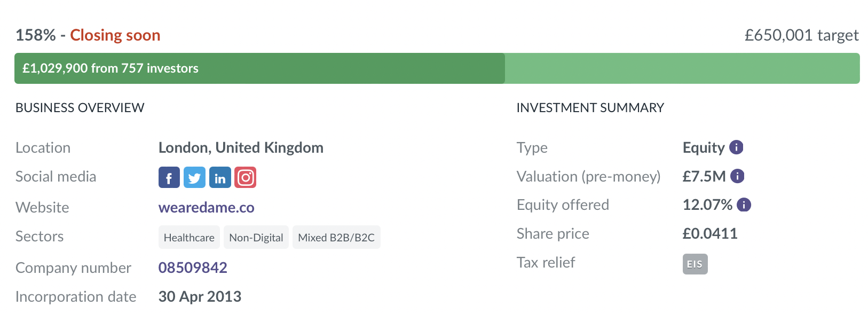868x314 pixels.
Task: Select the Healthcare sector tag
Action: click(189, 237)
